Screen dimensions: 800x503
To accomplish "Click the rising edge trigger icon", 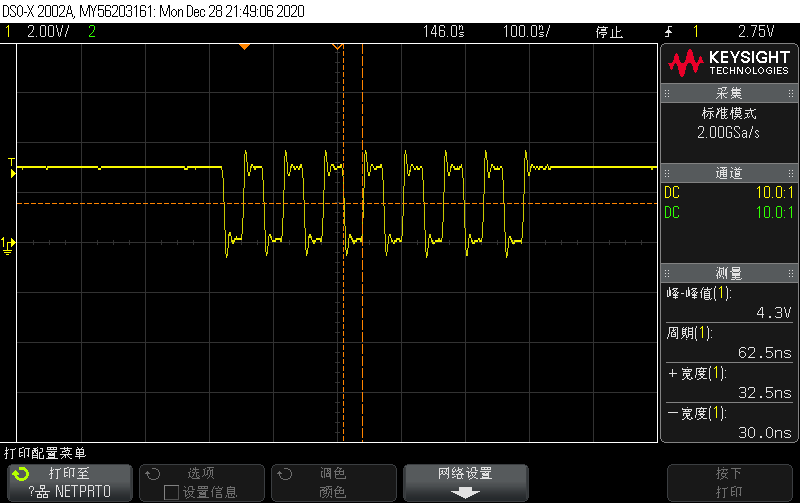I will pos(669,32).
